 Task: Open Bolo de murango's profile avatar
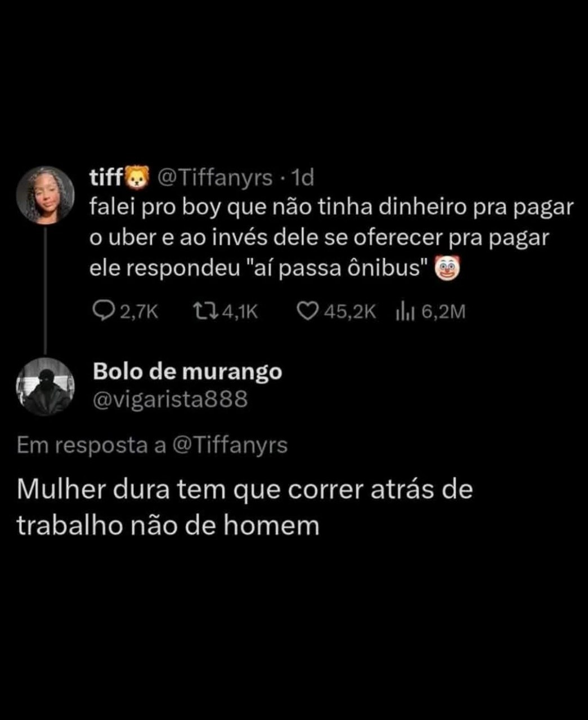(x=45, y=386)
